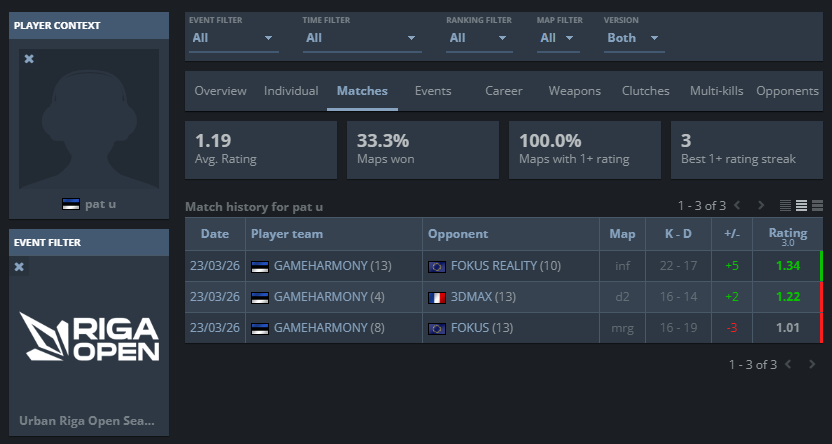Click the 1.01 rating value
The height and width of the screenshot is (444, 832).
(787, 328)
